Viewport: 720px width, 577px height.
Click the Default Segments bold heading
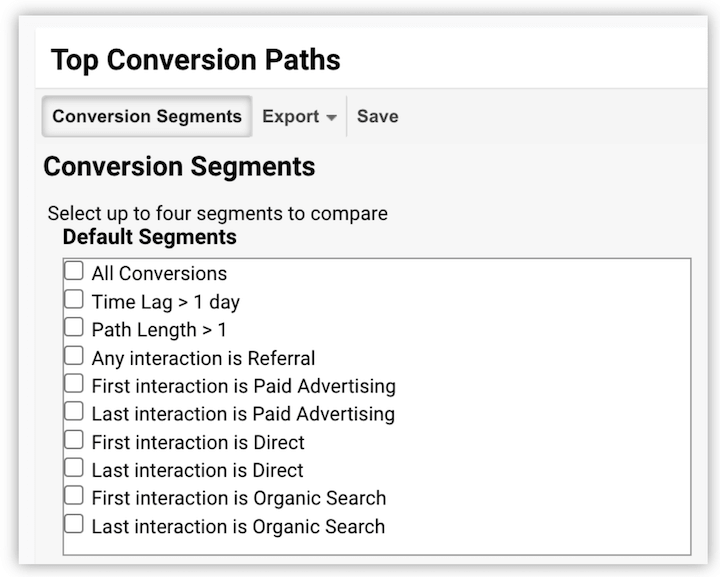click(149, 237)
